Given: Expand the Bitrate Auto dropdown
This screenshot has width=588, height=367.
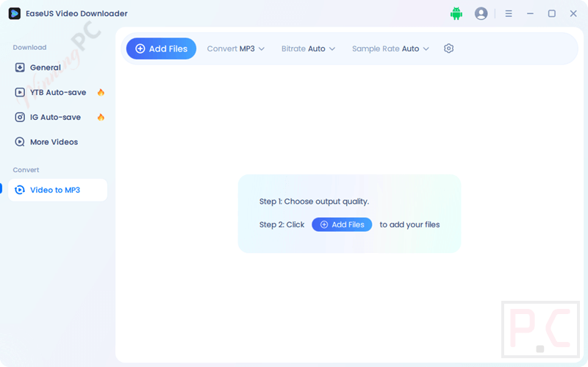Looking at the screenshot, I should click(x=308, y=49).
